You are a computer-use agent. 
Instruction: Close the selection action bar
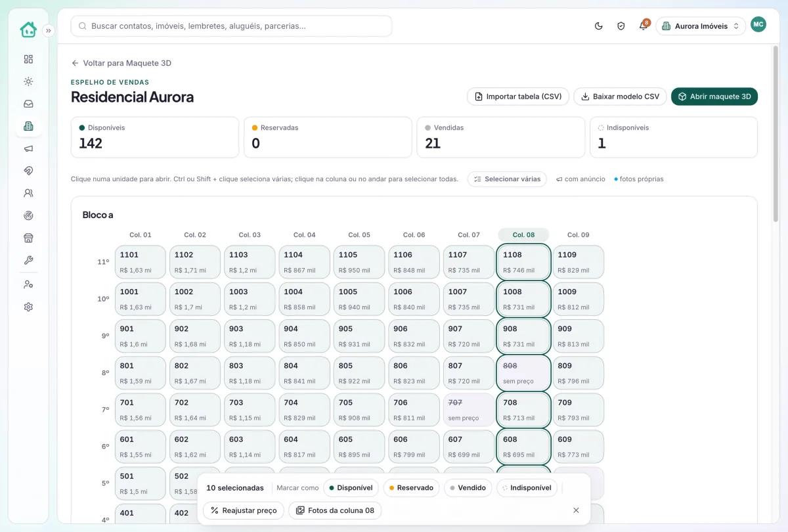point(576,510)
